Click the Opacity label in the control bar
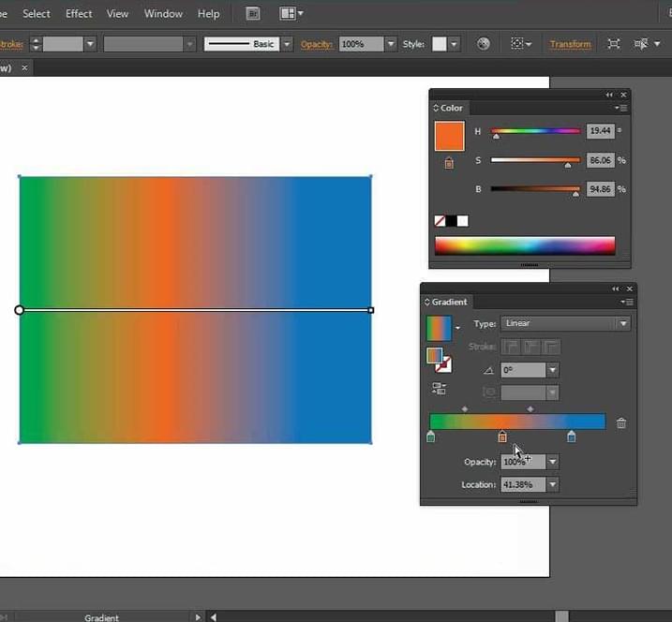Image resolution: width=672 pixels, height=622 pixels. click(x=317, y=44)
